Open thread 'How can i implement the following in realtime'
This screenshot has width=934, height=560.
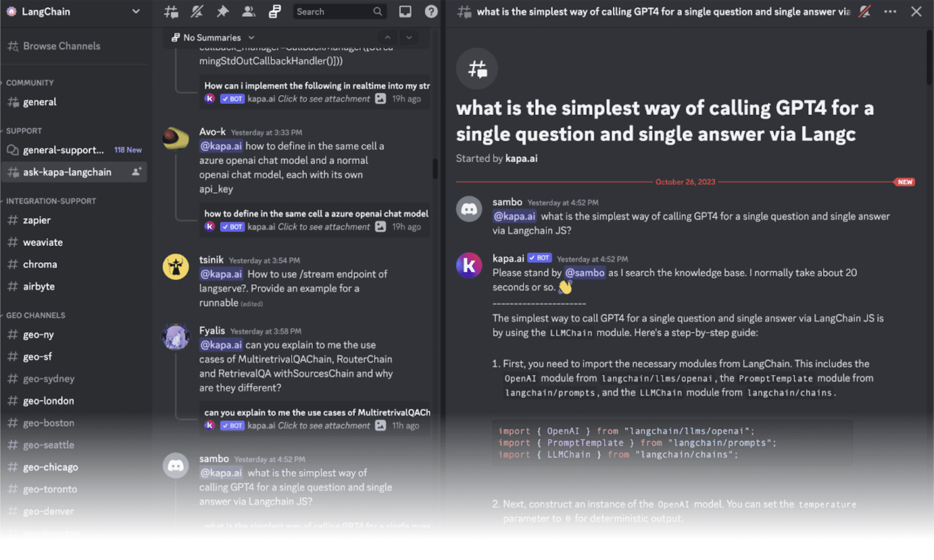click(314, 92)
